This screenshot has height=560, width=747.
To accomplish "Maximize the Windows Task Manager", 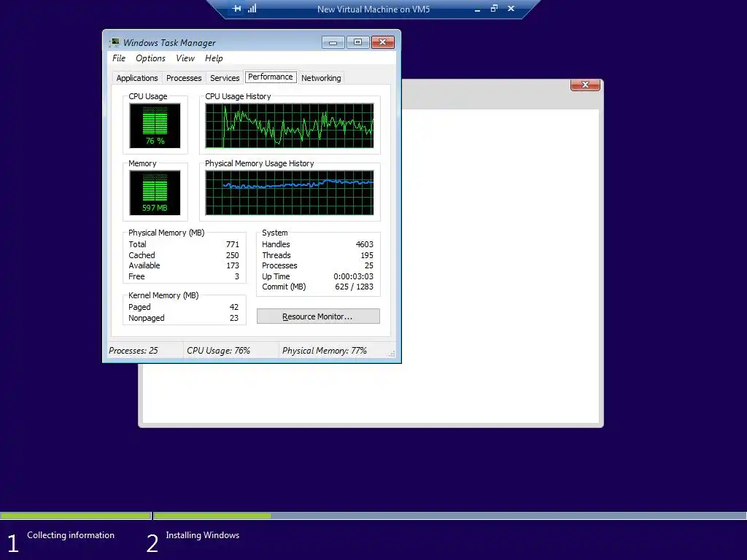I will click(357, 42).
